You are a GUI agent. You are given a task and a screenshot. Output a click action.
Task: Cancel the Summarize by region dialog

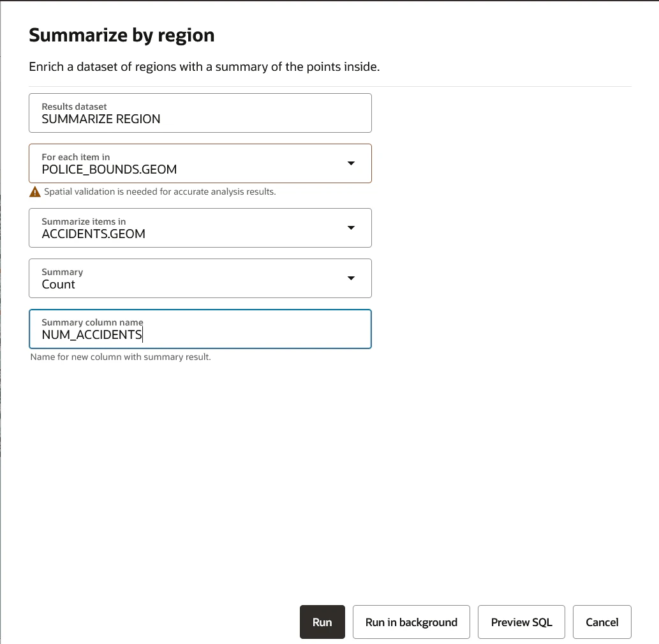click(x=602, y=622)
